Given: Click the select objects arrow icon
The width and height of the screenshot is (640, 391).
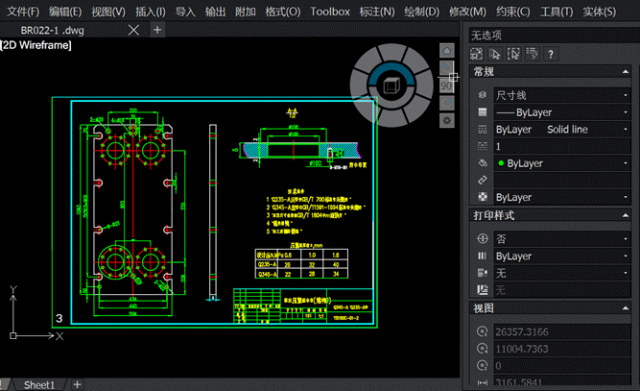Looking at the screenshot, I should coord(495,54).
